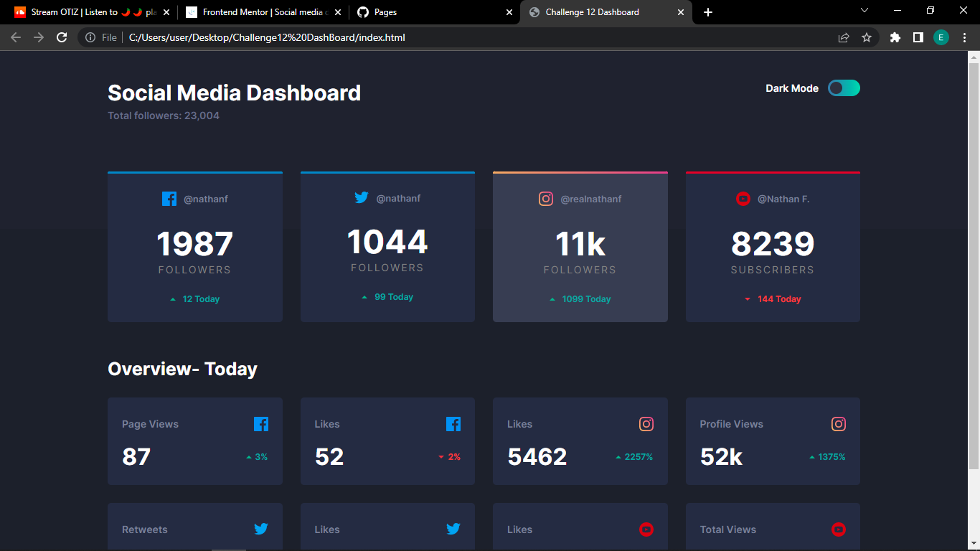Image resolution: width=980 pixels, height=551 pixels.
Task: Switch to the Pages tab
Action: pos(402,12)
